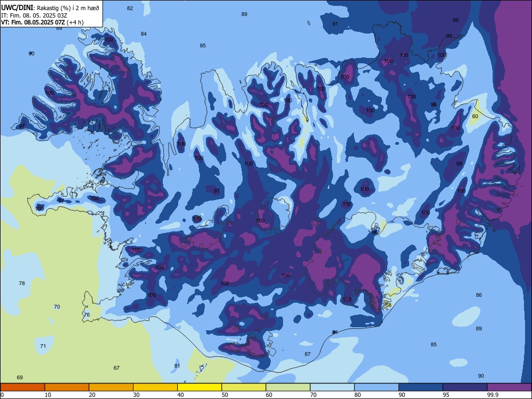This screenshot has height=399, width=532.
Task: Select the medium blue 90–95 legend swatch
Action: [421, 387]
